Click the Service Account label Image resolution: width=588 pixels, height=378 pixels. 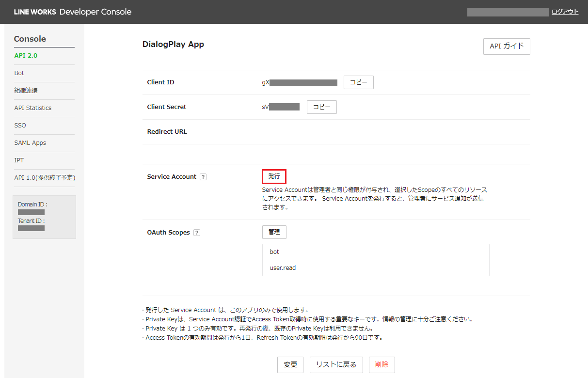[x=172, y=177]
